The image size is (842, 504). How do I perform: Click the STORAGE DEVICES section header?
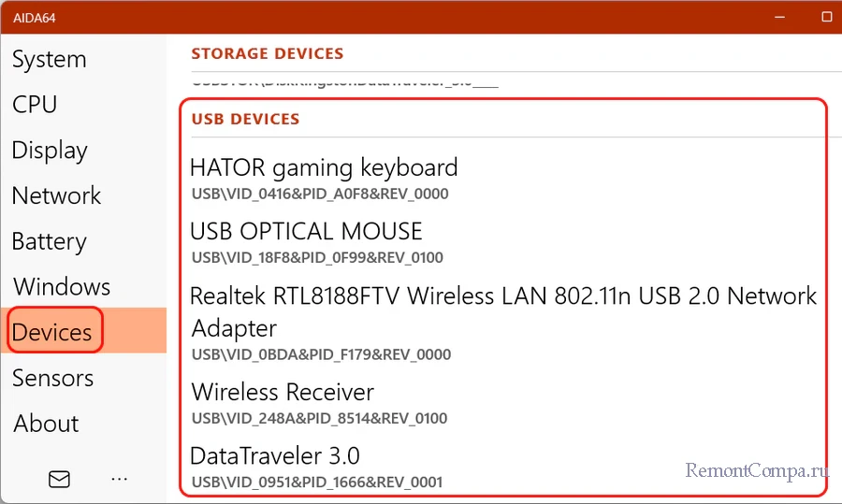point(268,54)
